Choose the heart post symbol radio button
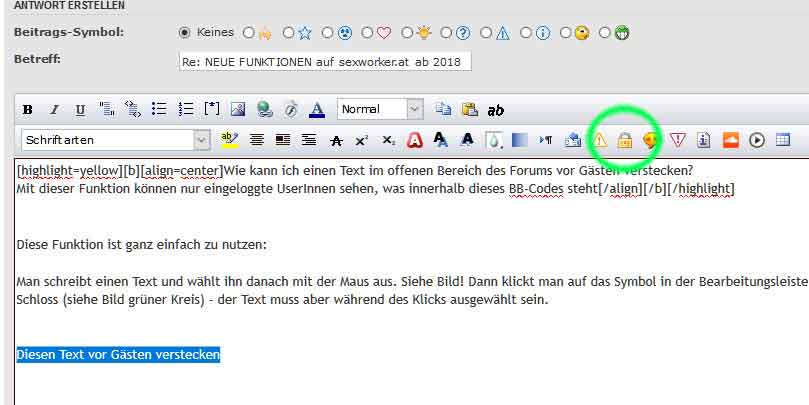This screenshot has height=405, width=809. point(368,33)
